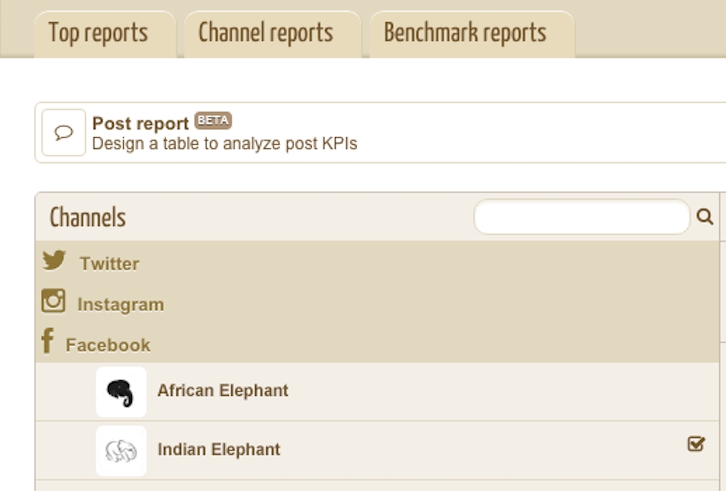
Task: Click the Facebook f icon
Action: point(47,340)
